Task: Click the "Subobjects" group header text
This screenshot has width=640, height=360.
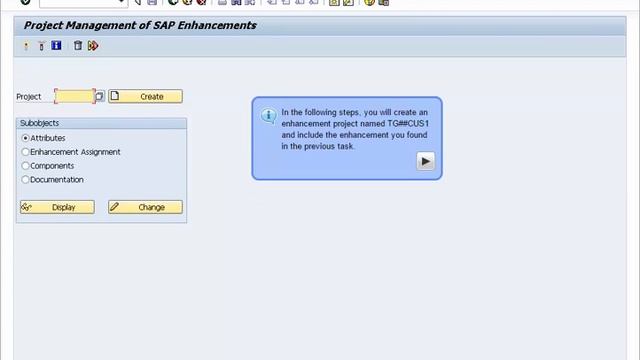Action: pyautogui.click(x=39, y=123)
